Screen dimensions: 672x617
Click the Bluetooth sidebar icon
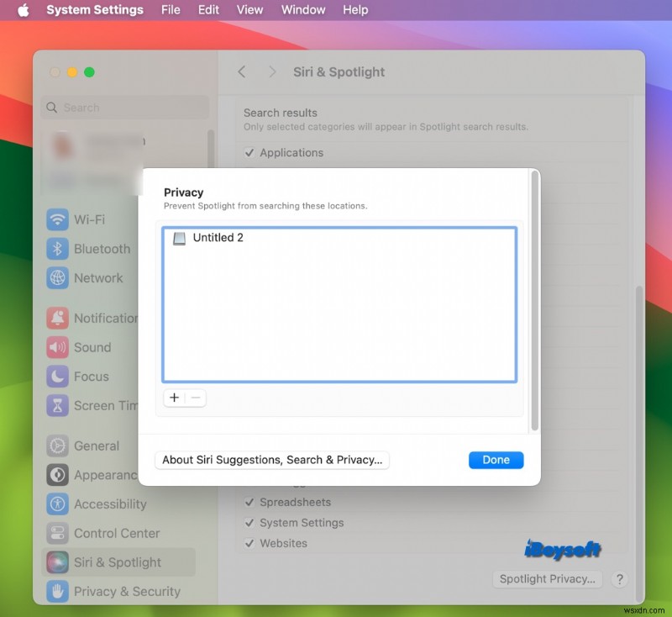57,249
